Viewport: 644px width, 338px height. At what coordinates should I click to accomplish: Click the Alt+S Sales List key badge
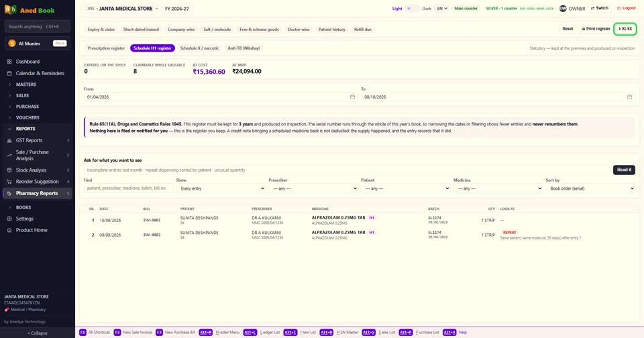pyautogui.click(x=369, y=332)
